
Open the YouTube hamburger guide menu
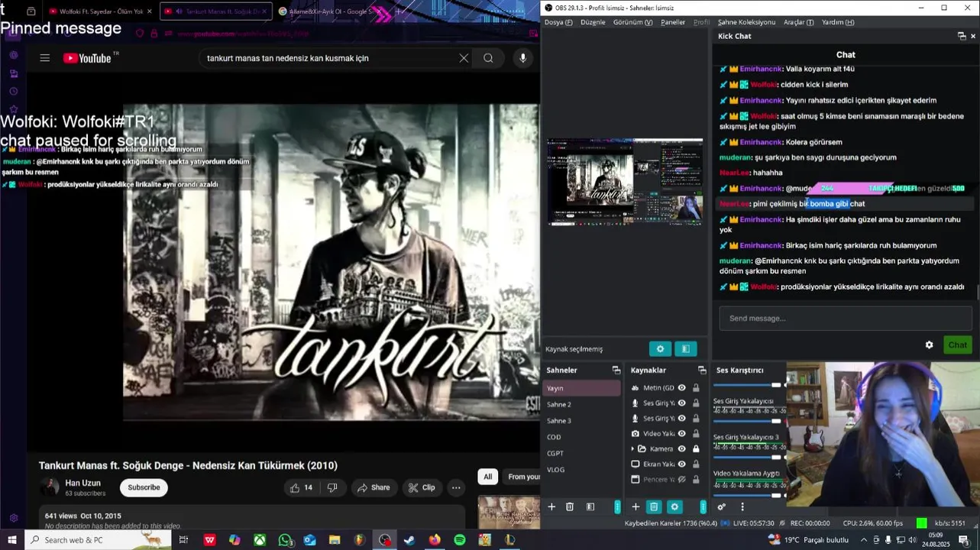coord(45,58)
